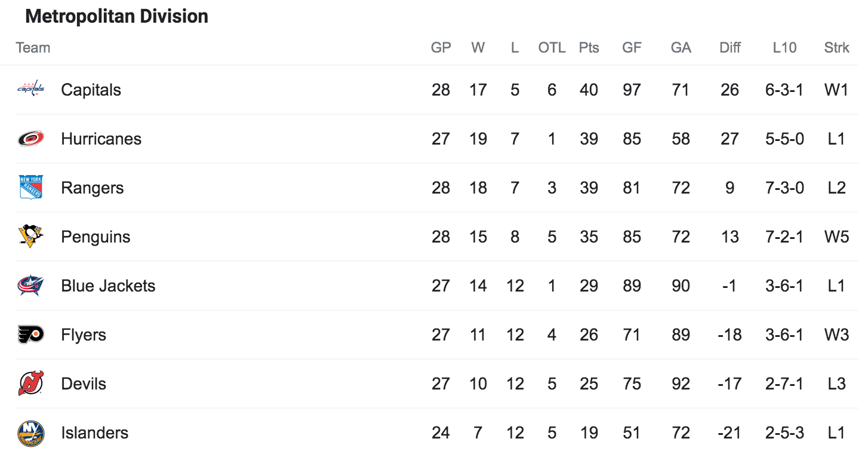The height and width of the screenshot is (460, 868).
Task: Select the Diff column header
Action: click(730, 48)
